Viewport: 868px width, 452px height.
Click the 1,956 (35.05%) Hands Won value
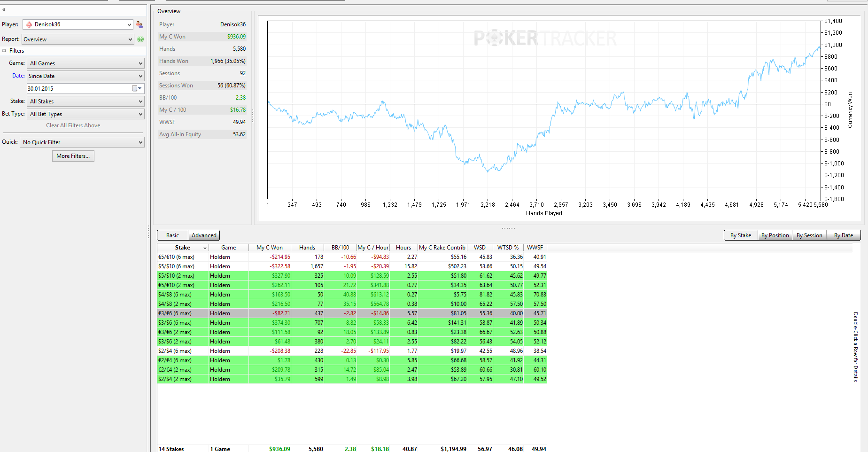228,61
